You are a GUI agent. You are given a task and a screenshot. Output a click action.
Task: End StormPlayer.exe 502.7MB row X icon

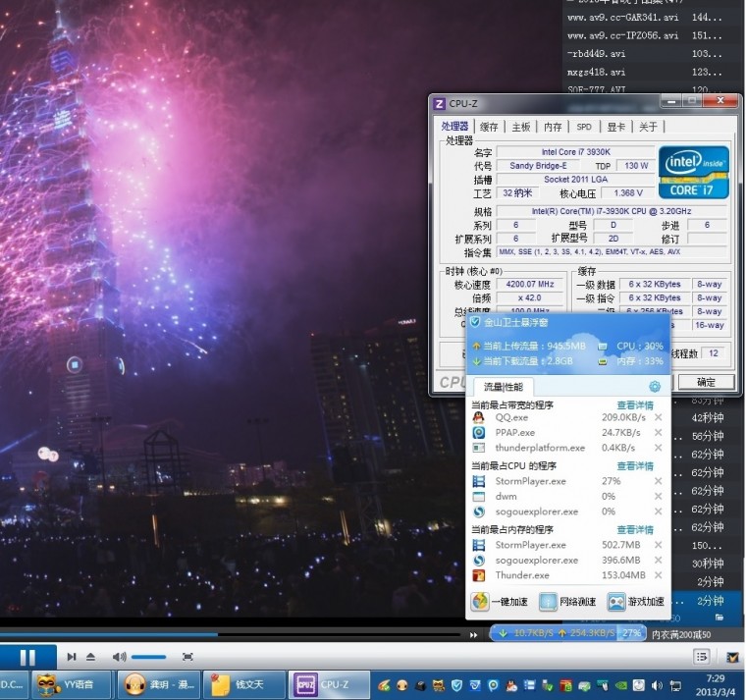659,545
